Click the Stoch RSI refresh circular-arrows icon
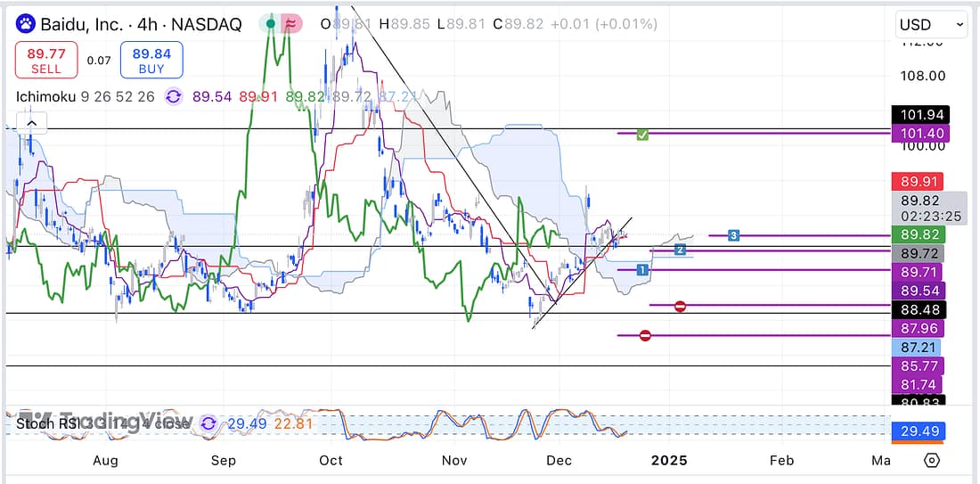This screenshot has width=980, height=484. tap(208, 423)
